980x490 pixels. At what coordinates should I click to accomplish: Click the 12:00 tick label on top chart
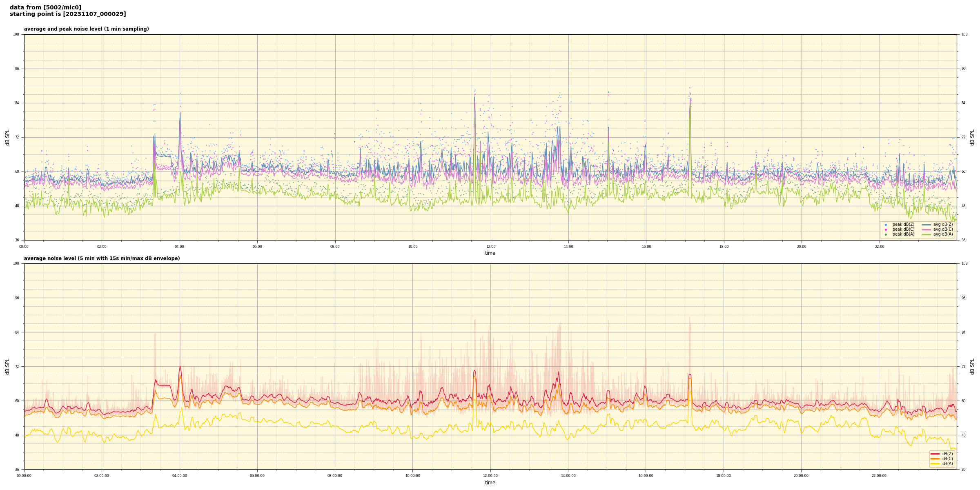coord(490,247)
